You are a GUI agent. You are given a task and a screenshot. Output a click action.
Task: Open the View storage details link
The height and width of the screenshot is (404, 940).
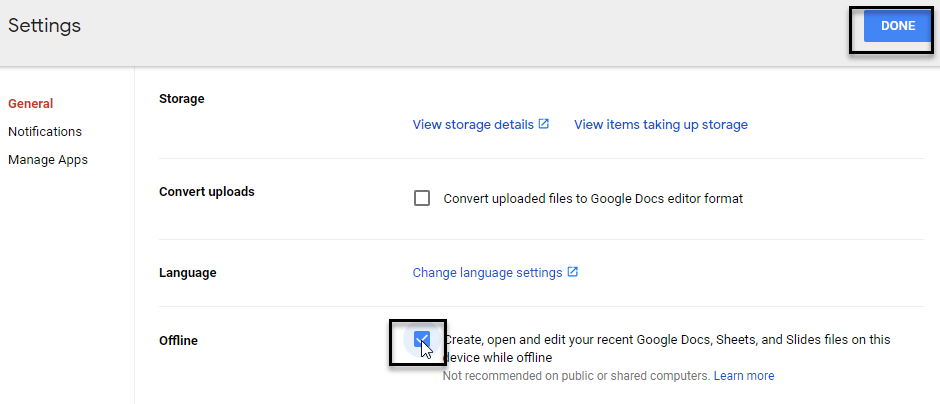click(473, 125)
